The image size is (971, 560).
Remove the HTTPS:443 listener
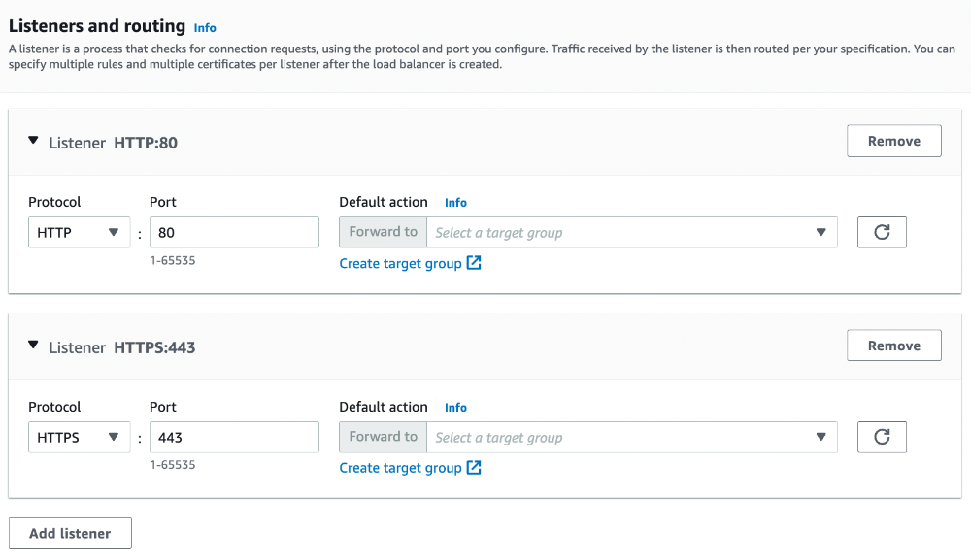(x=894, y=346)
